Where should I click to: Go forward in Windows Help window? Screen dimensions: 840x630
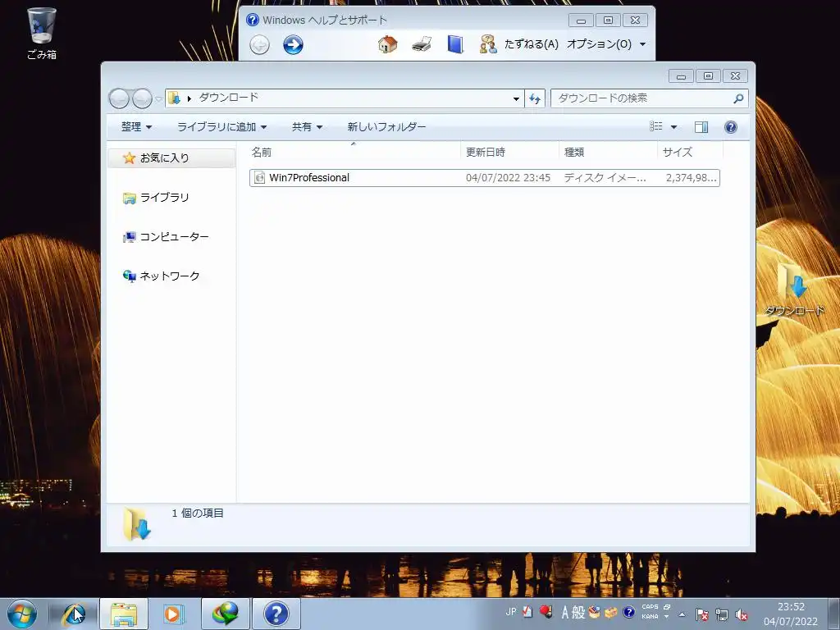(x=293, y=44)
